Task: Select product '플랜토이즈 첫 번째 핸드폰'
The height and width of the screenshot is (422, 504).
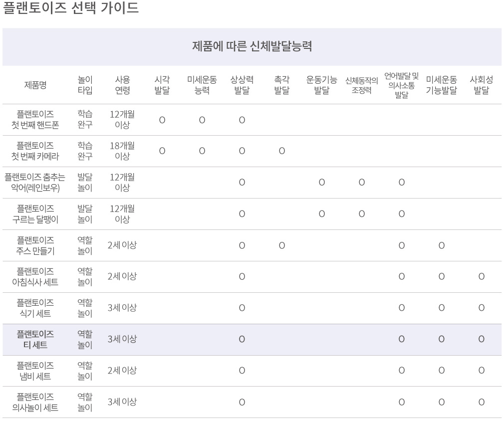Action: [35, 120]
